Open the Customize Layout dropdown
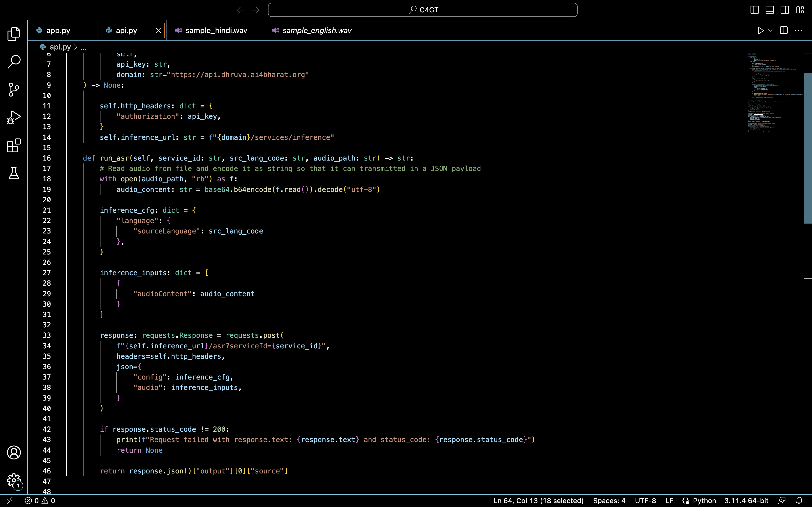 tap(800, 10)
